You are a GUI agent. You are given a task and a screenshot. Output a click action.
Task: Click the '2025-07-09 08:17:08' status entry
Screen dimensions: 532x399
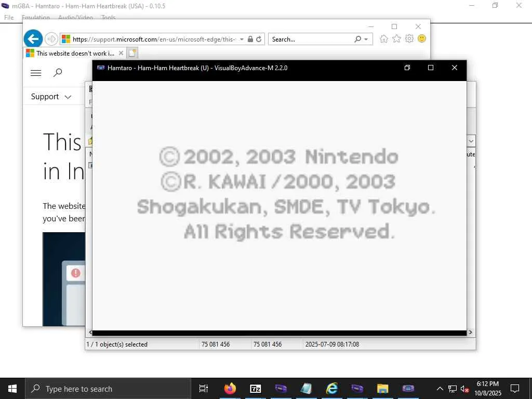[x=332, y=344]
